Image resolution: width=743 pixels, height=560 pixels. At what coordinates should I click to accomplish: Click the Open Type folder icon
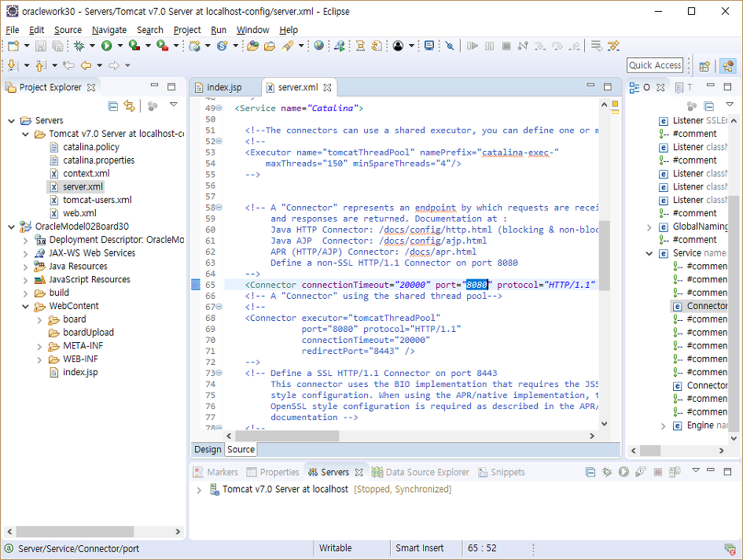click(252, 46)
